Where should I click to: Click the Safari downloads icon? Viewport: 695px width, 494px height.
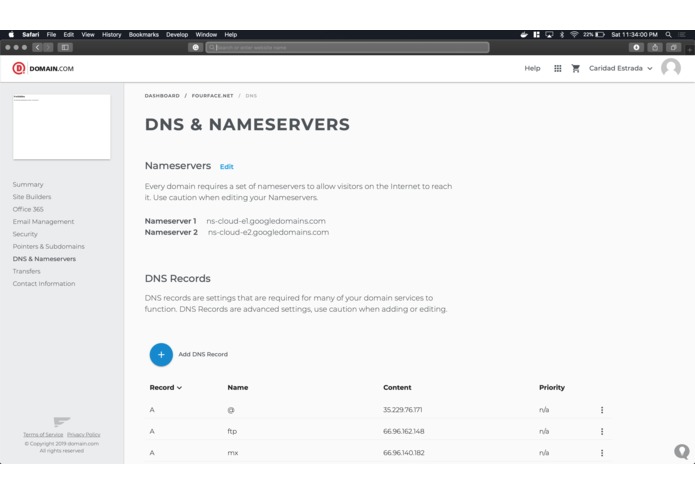click(x=636, y=47)
